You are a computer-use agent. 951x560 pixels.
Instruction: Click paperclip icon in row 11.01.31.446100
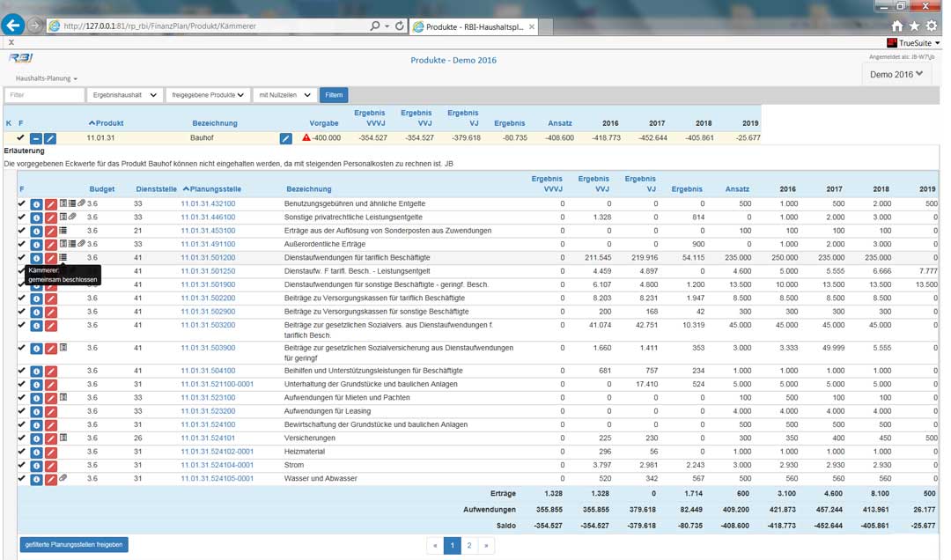72,217
